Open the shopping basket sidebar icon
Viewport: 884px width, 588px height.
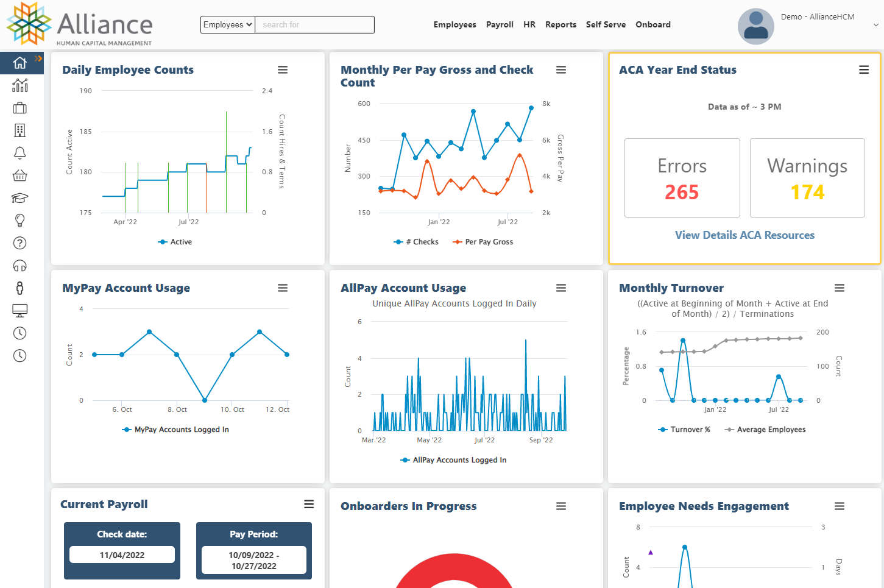pos(19,176)
